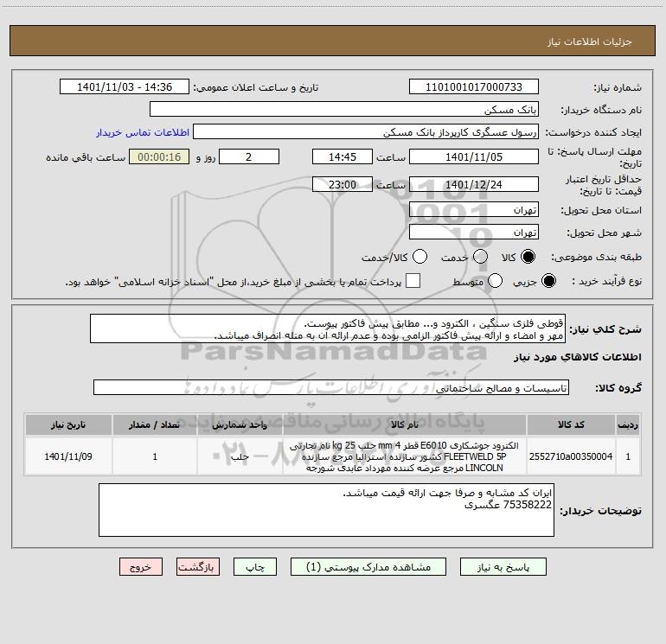This screenshot has height=644, width=666.
Task: Select 'متوسط' purchase process type
Action: pyautogui.click(x=496, y=281)
